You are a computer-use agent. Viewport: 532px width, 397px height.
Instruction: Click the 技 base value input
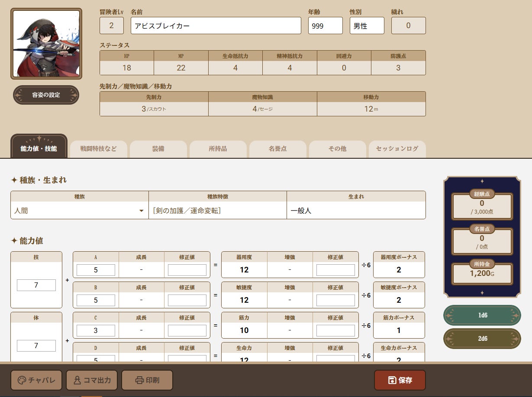(x=36, y=285)
